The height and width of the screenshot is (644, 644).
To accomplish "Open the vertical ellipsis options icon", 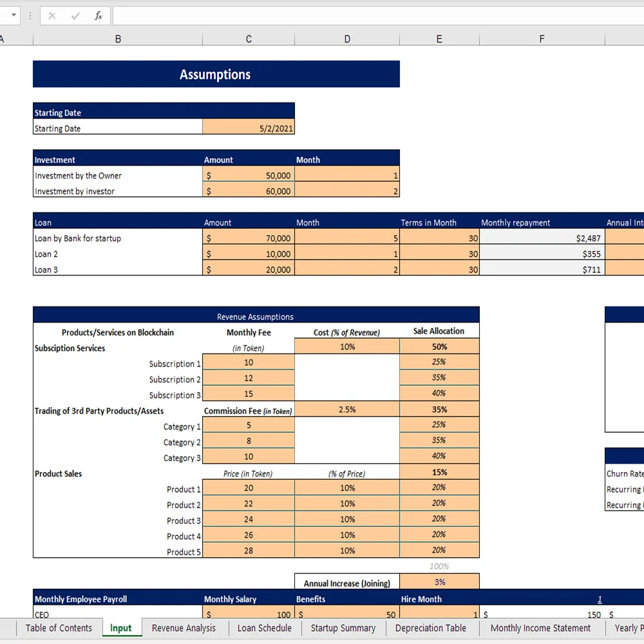I will click(30, 15).
